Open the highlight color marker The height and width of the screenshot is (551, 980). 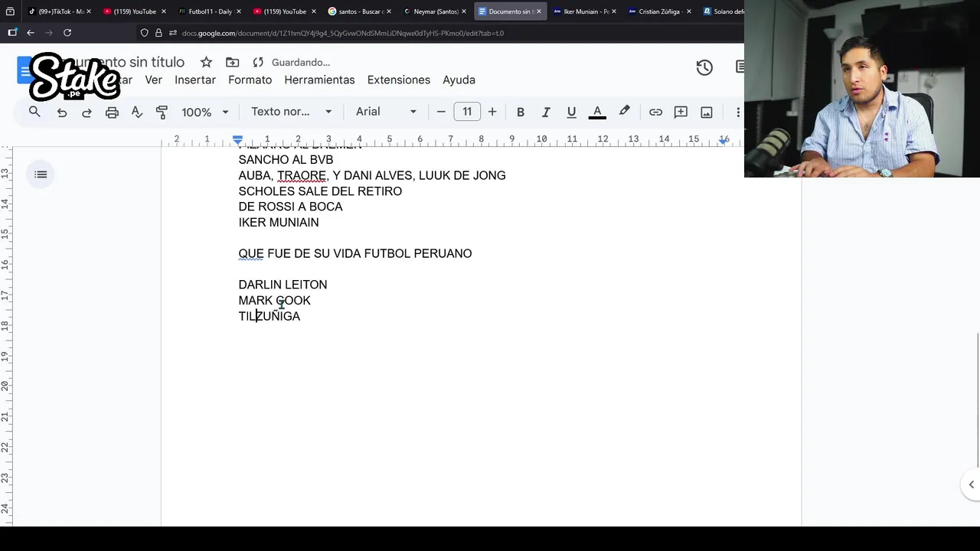point(625,112)
